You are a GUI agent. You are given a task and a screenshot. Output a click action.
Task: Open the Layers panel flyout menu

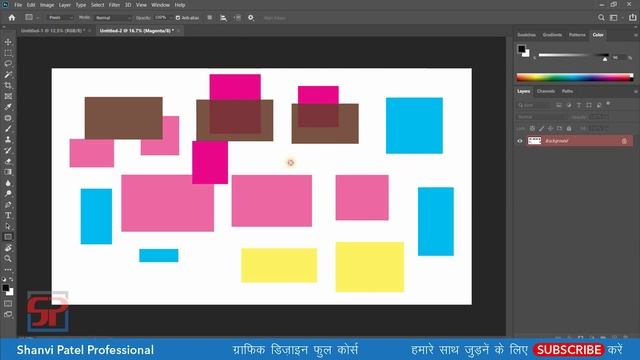coord(636,91)
